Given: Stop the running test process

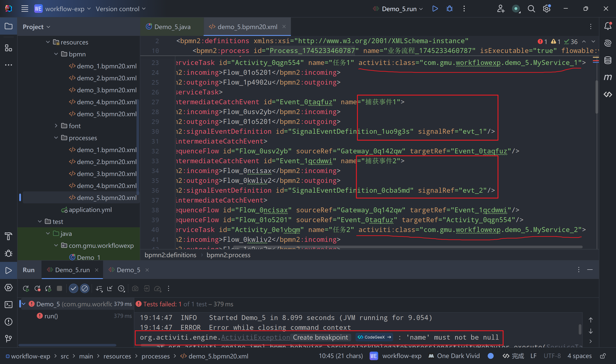Looking at the screenshot, I should (x=59, y=288).
